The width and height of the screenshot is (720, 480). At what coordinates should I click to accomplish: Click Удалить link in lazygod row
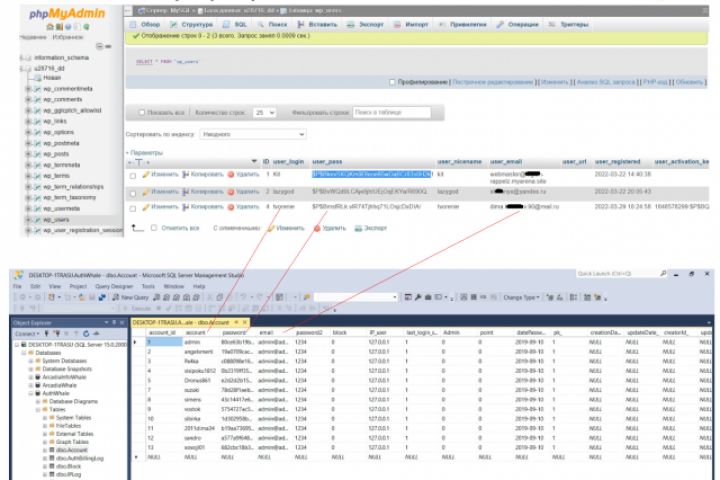(x=248, y=192)
